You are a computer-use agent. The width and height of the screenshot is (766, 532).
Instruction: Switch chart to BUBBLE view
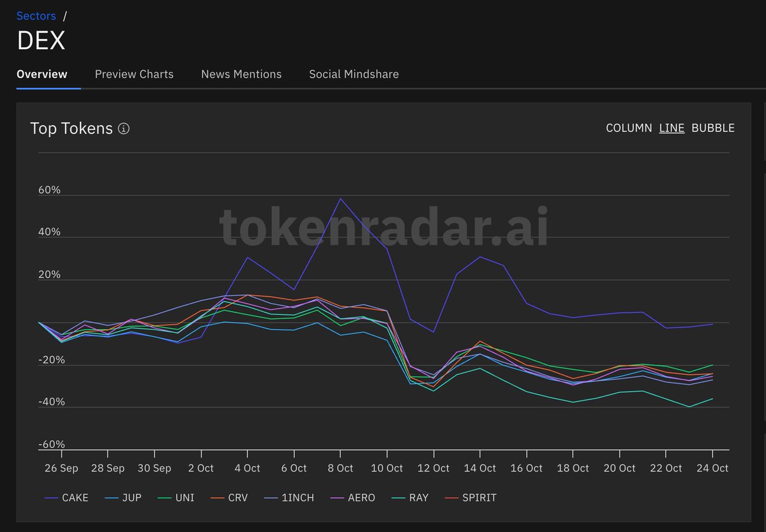713,128
